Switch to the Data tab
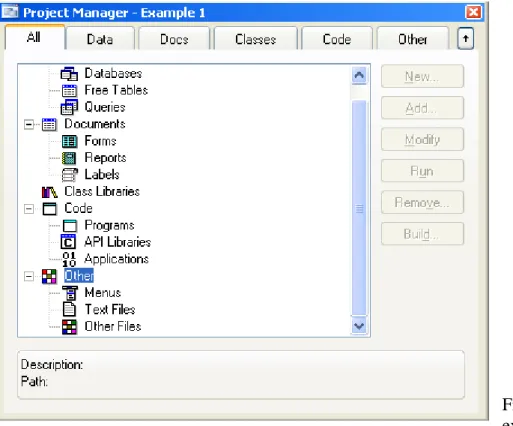Image resolution: width=513 pixels, height=426 pixels. [100, 39]
